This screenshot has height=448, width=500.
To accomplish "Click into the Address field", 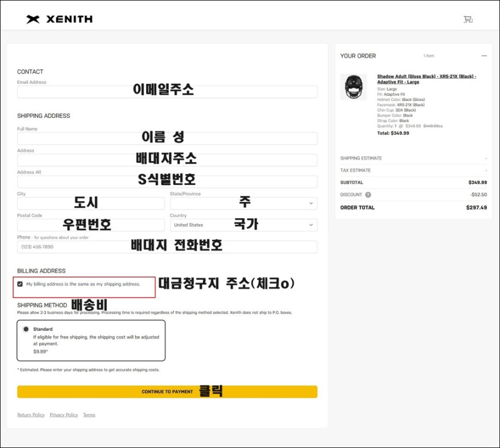I will tap(167, 160).
